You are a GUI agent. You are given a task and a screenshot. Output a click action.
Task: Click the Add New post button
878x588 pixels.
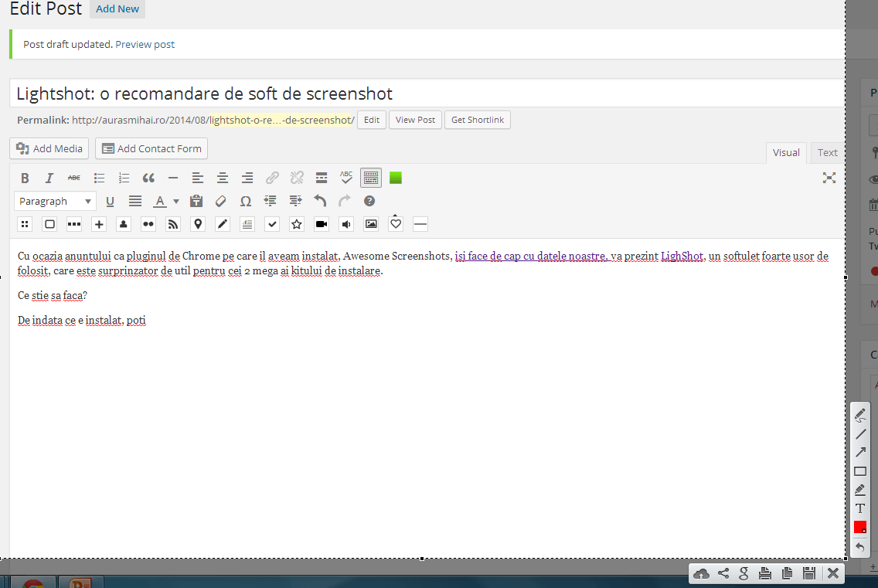coord(117,9)
